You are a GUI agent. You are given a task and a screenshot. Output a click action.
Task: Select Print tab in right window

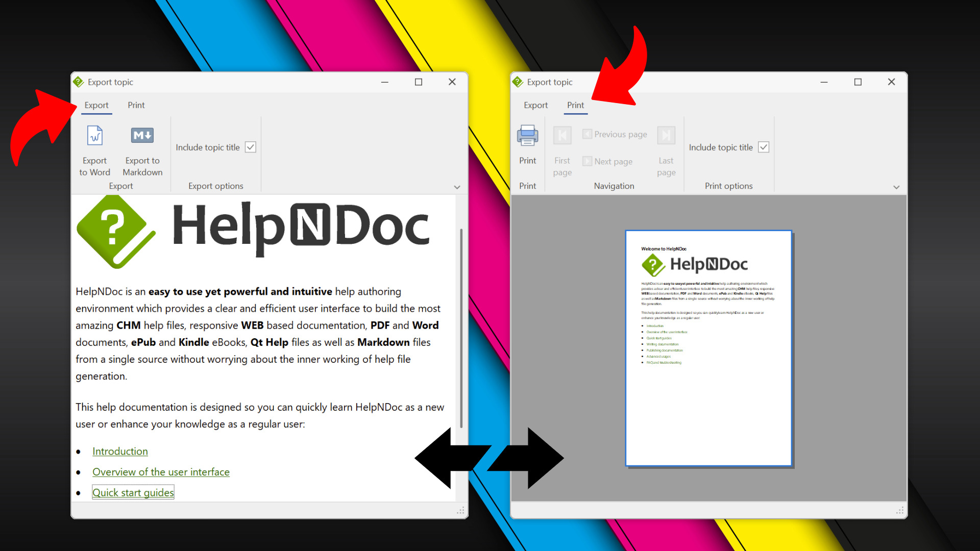point(576,105)
